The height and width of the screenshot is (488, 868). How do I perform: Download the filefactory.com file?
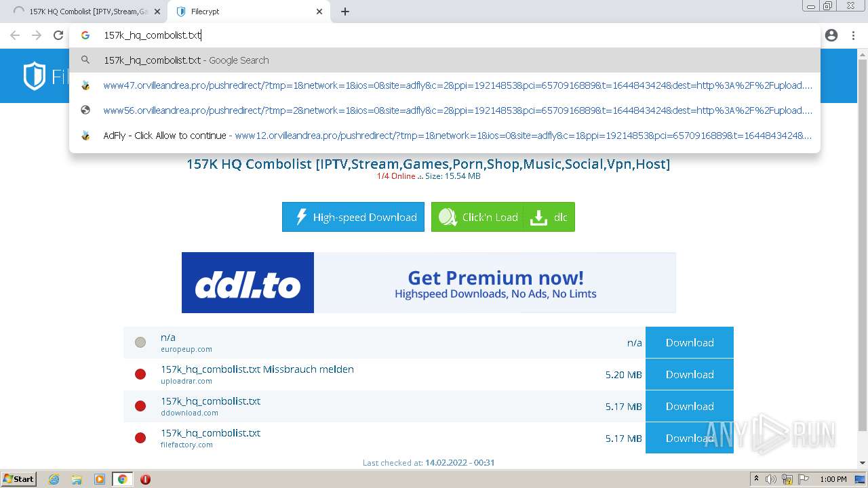690,438
